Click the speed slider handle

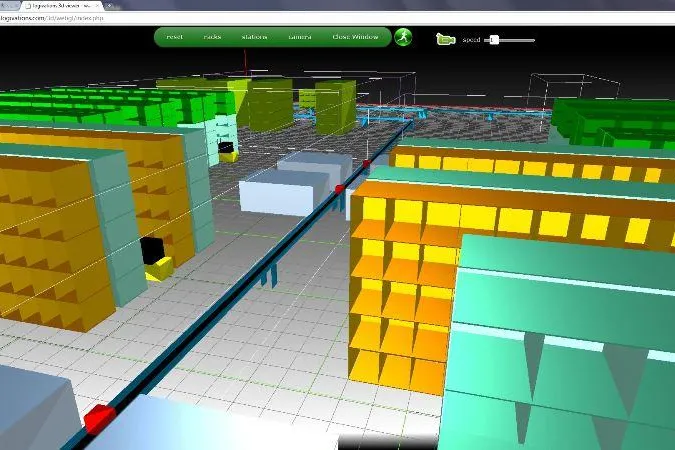tap(494, 40)
